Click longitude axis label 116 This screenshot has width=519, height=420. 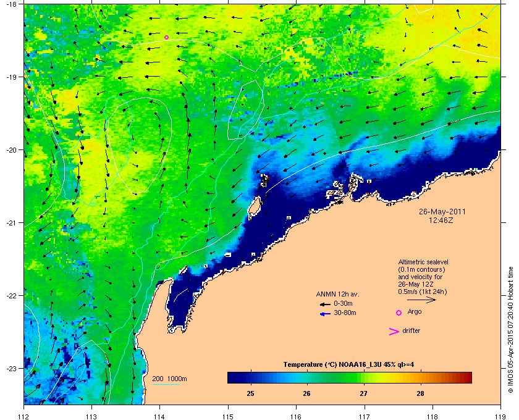coord(296,416)
